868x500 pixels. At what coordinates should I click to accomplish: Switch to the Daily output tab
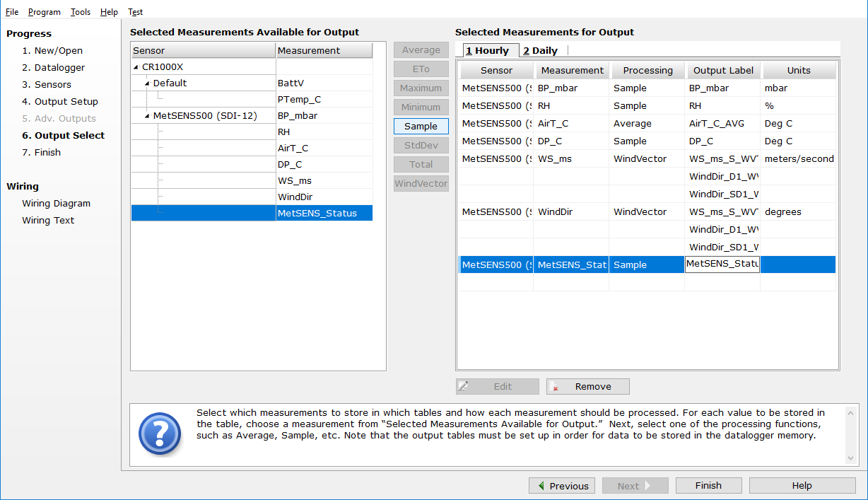541,51
